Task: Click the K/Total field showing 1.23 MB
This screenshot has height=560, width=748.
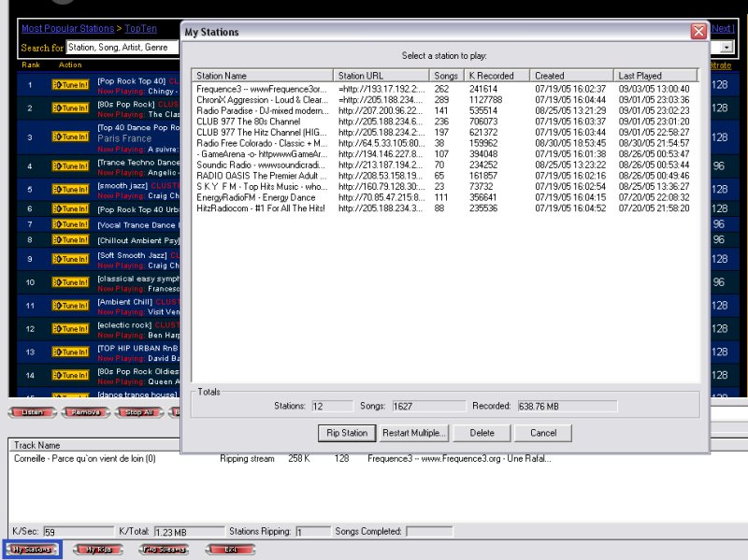Action: coord(190,532)
